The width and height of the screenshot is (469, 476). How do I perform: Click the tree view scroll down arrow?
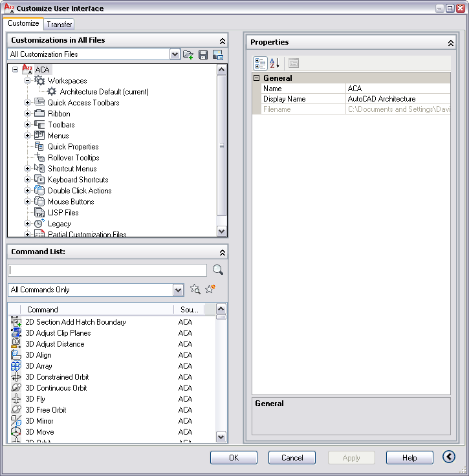pos(222,232)
